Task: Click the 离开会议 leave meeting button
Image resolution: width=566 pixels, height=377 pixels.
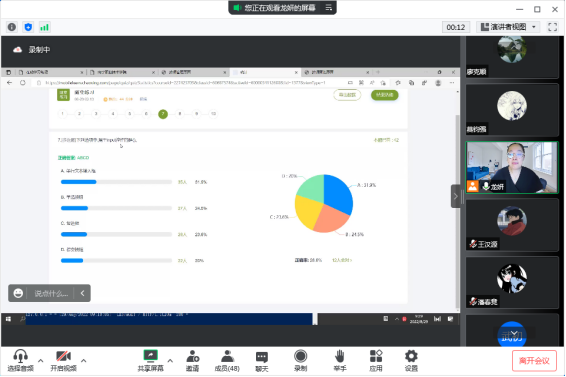Action: [x=534, y=361]
